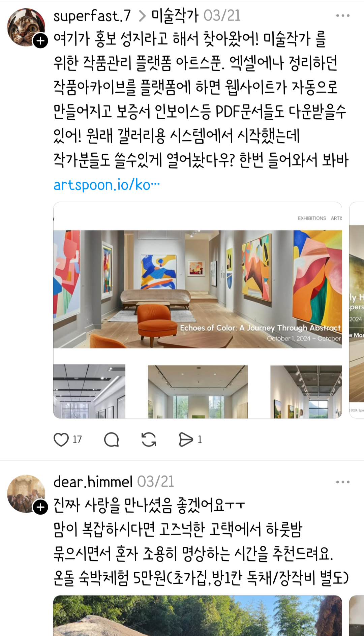
Task: Follow dear.himmel via plus badge on avatar
Action: (x=40, y=507)
